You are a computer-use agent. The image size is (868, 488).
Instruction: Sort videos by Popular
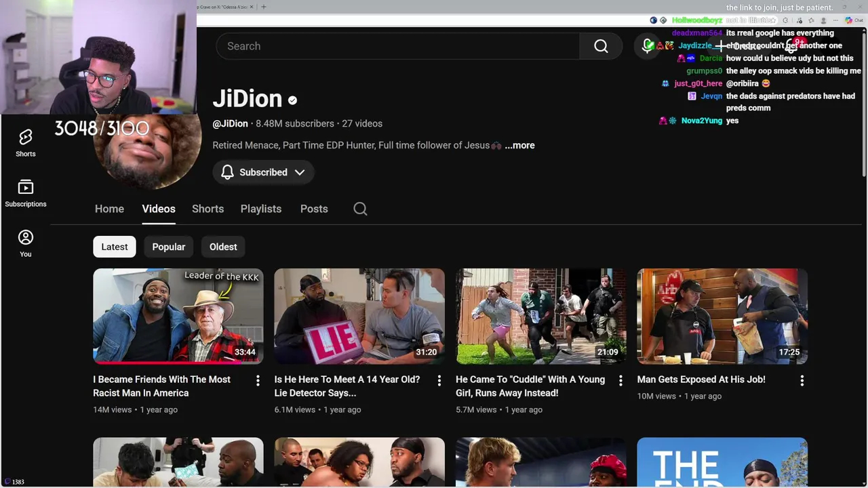click(169, 247)
